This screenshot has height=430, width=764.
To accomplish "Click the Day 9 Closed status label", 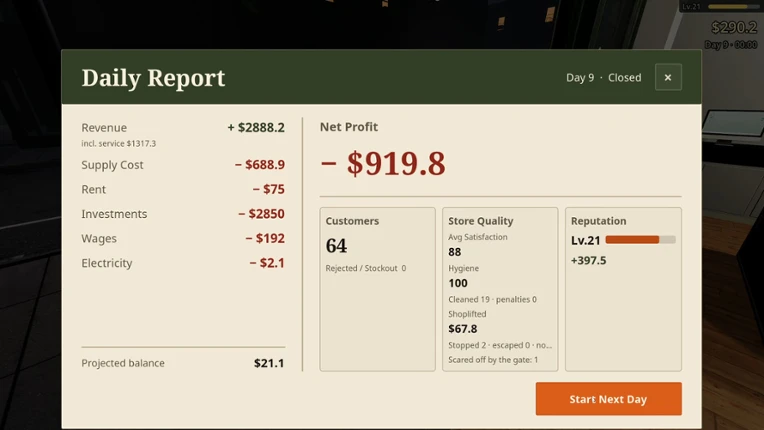I will (603, 78).
